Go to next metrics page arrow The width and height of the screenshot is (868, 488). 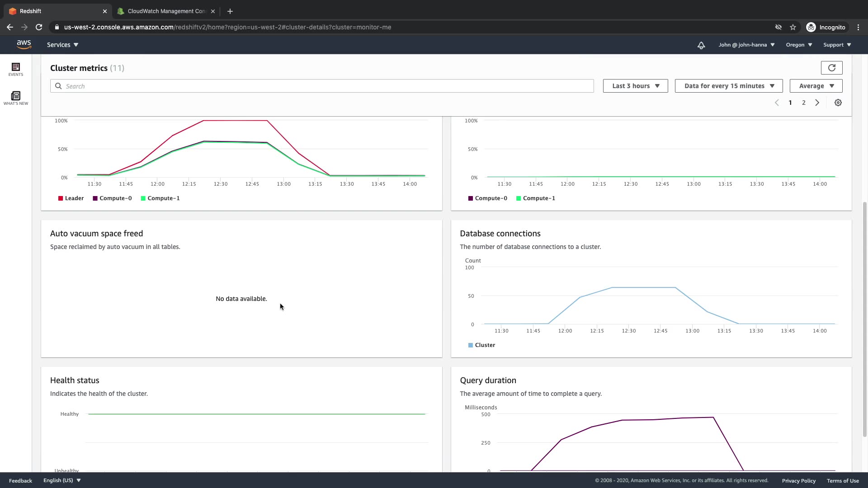click(817, 103)
